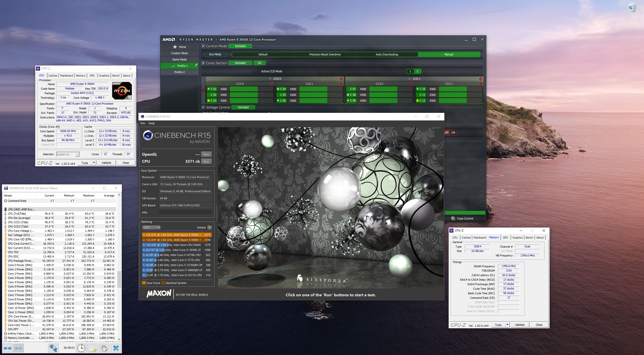Open HWiNFO network remote monitoring icon
This screenshot has width=644, height=355.
[53, 348]
